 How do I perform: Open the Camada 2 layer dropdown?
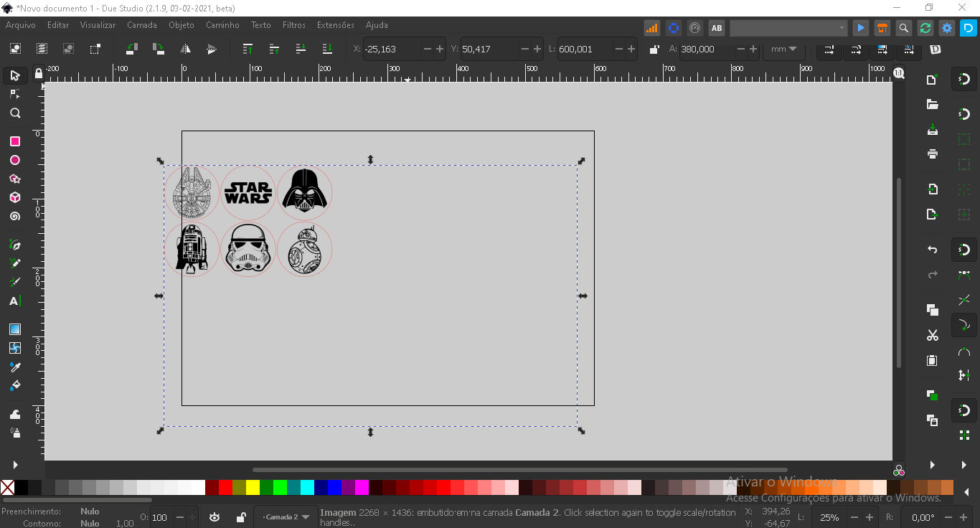point(286,517)
